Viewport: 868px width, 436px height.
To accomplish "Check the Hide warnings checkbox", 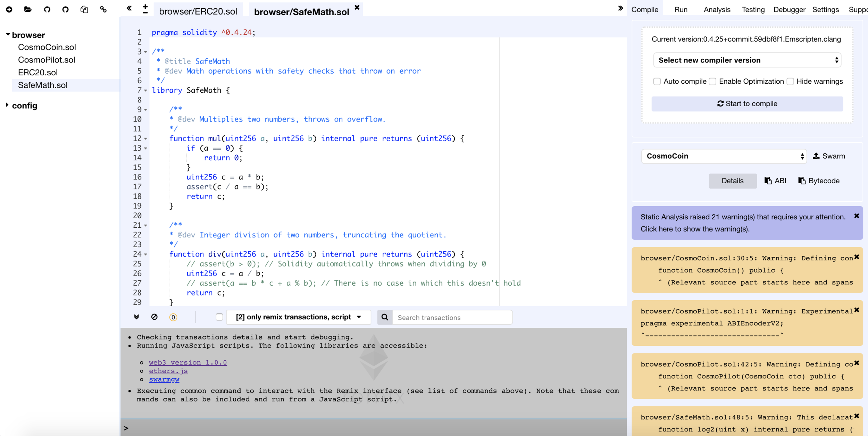I will click(790, 82).
